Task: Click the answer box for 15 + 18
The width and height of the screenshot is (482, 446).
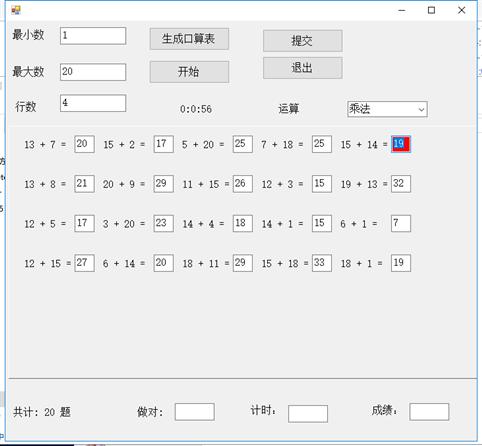Action: pos(322,263)
